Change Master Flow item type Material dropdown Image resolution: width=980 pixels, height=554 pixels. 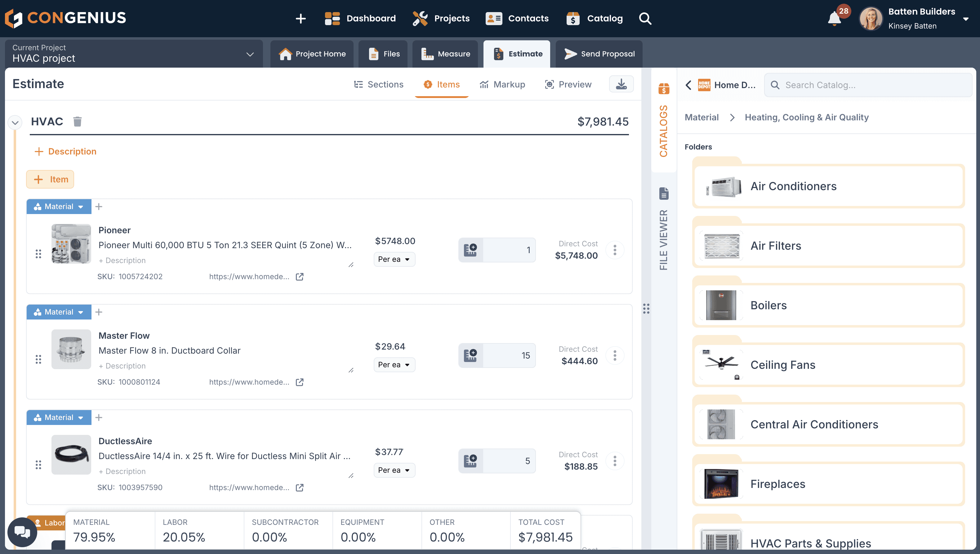pyautogui.click(x=59, y=312)
